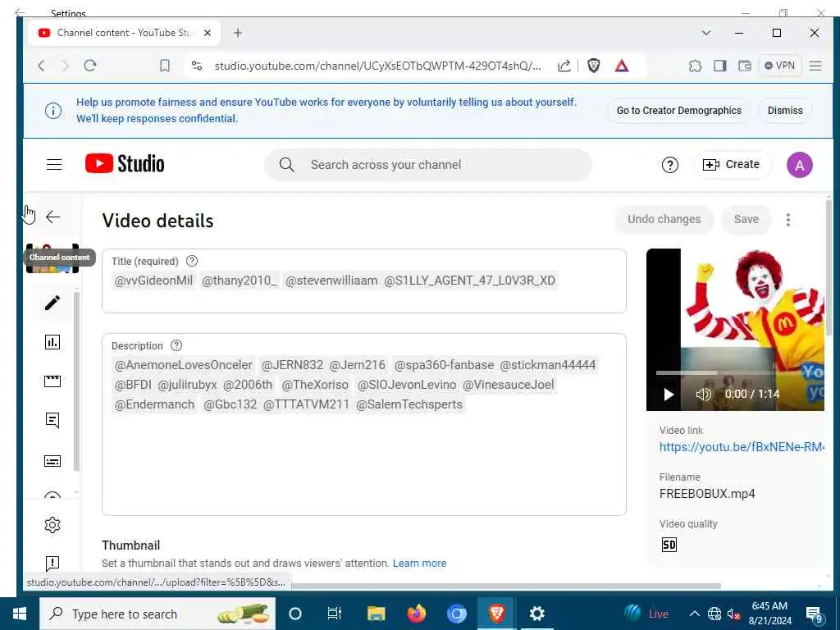The width and height of the screenshot is (840, 630).
Task: Click the site settings icon in address bar
Action: [197, 66]
